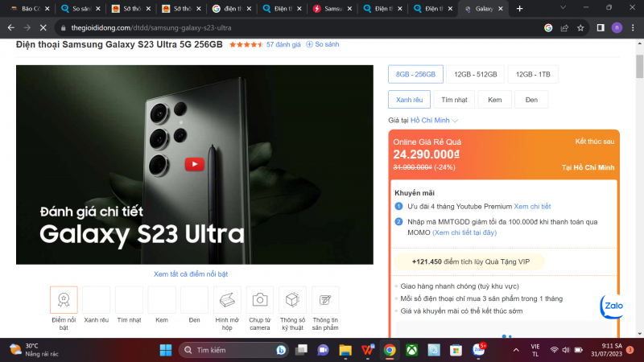Toggle the browser side panel
Screen dimensions: 644x362
pos(601,28)
